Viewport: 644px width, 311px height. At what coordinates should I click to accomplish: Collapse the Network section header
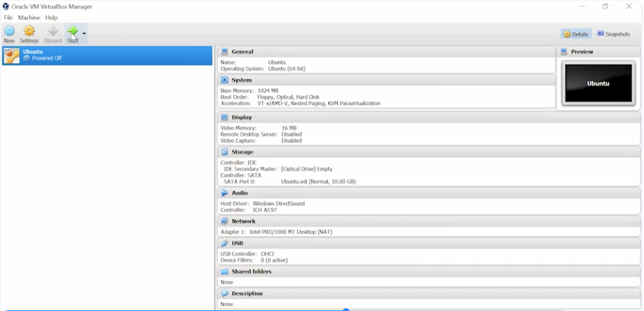428,221
